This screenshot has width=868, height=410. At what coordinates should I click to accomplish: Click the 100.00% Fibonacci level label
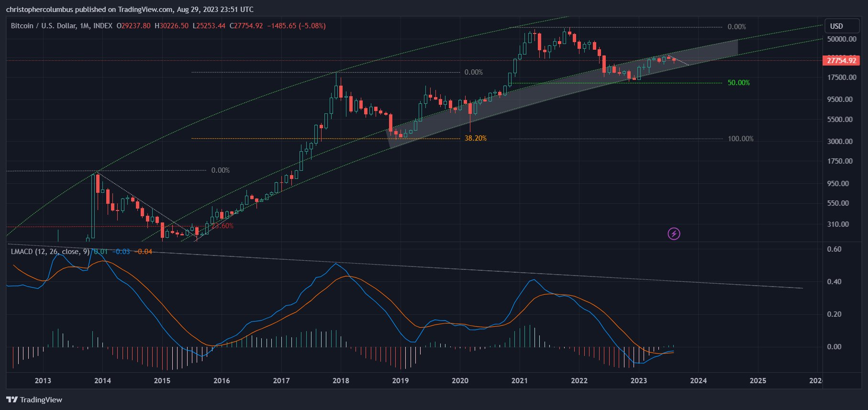pos(740,139)
